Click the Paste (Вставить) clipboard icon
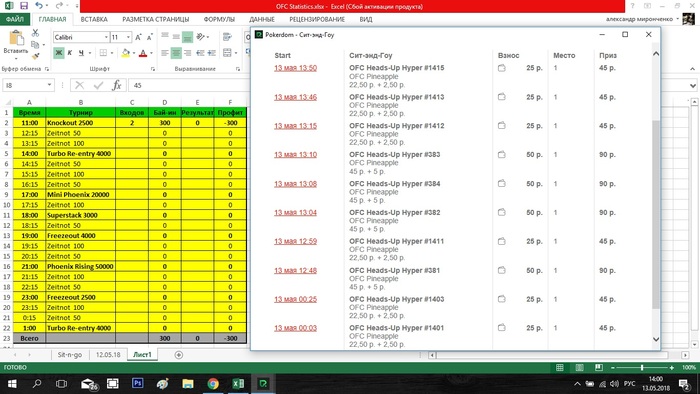The height and width of the screenshot is (394, 700). coord(16,37)
